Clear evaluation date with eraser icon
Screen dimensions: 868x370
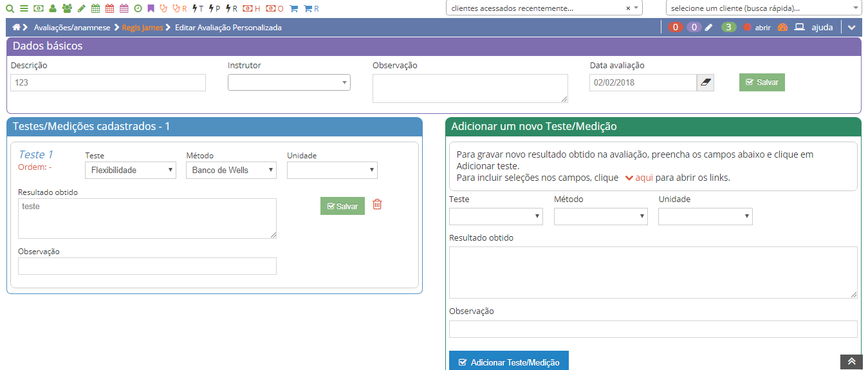click(x=705, y=83)
